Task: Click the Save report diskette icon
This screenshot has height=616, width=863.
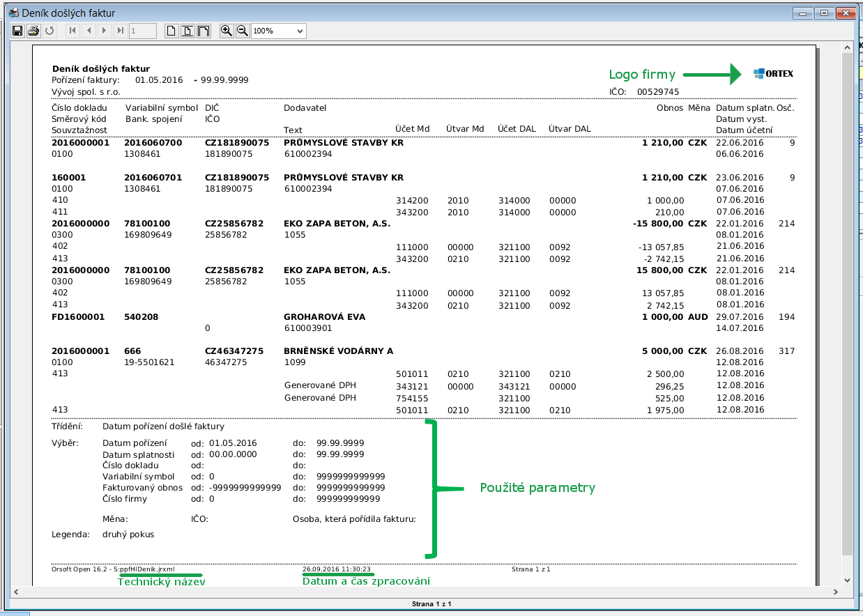Action: 17,31
